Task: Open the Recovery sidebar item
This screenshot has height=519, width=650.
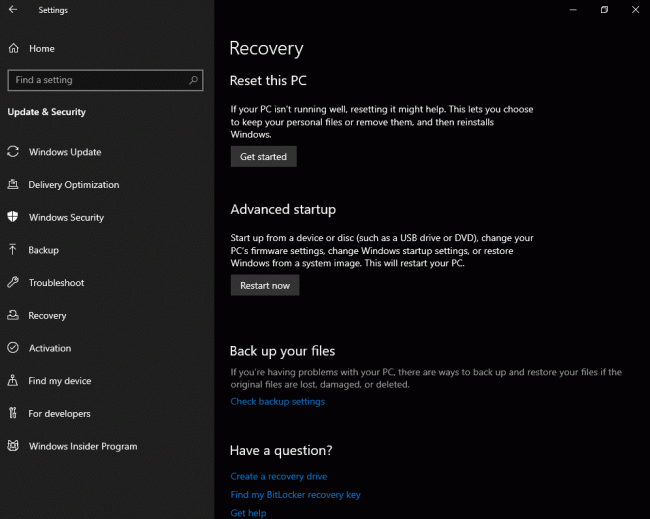Action: click(x=47, y=315)
